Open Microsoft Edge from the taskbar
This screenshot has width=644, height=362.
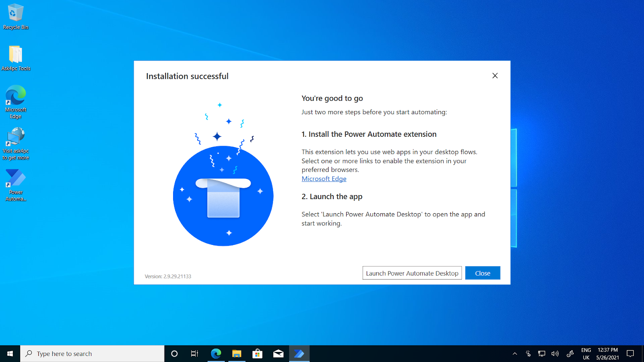click(x=216, y=354)
